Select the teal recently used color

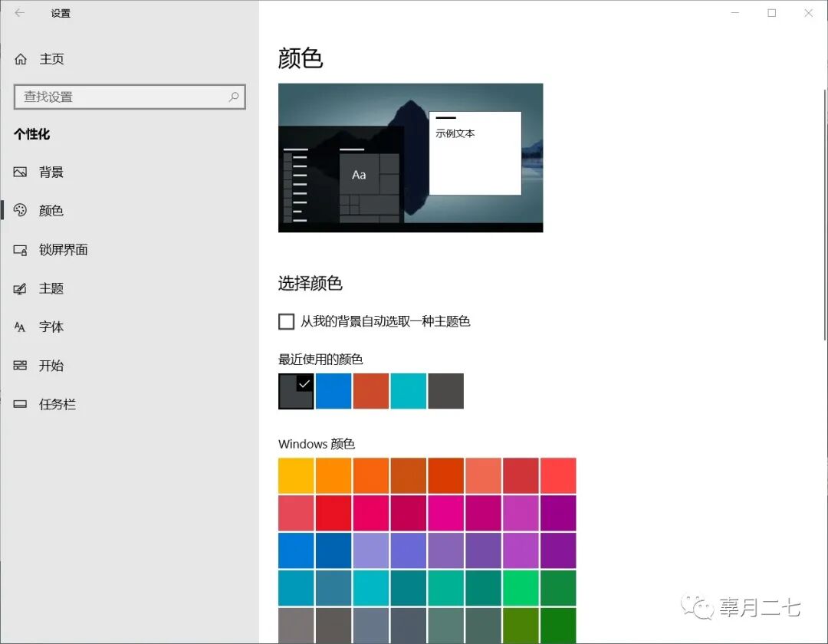[408, 391]
